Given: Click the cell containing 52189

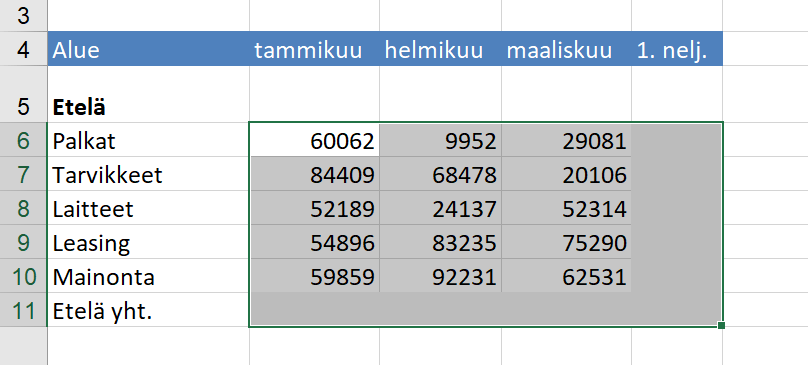Looking at the screenshot, I should click(x=314, y=208).
